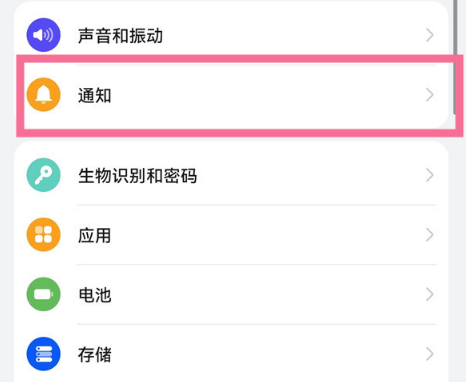Click the gray vertical scrollbar thumb

[x=455, y=57]
